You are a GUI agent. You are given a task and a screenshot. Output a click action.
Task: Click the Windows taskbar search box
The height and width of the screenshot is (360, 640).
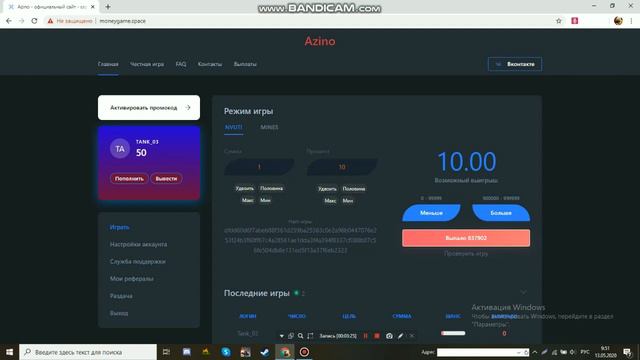pos(88,352)
